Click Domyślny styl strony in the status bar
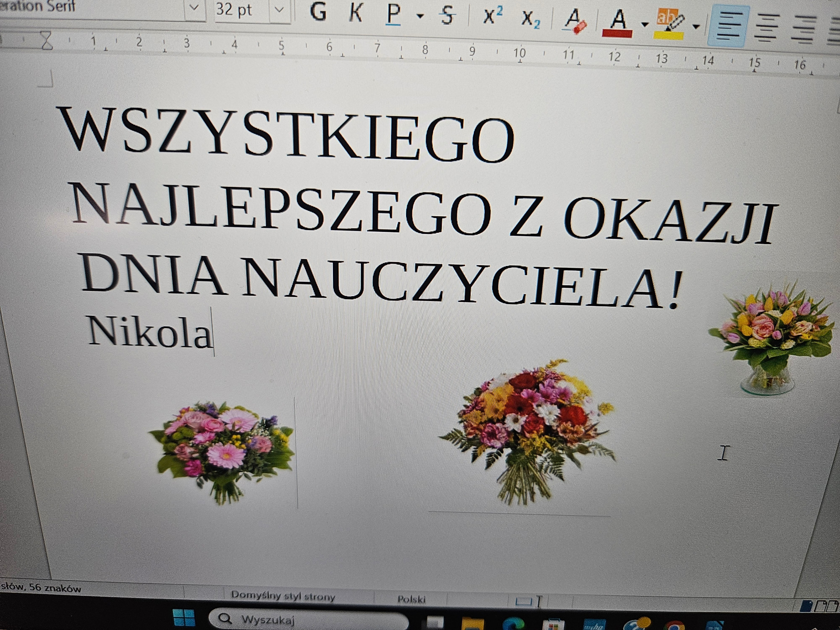The image size is (840, 630). (283, 596)
